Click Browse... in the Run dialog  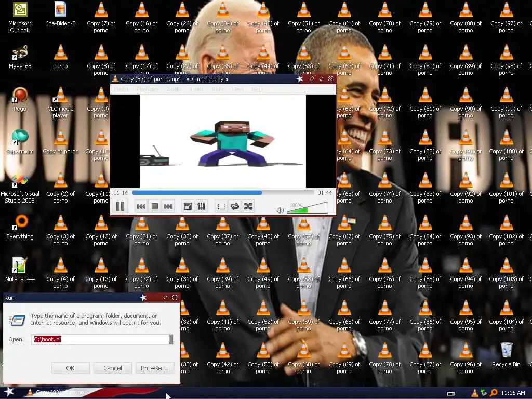[x=154, y=368]
